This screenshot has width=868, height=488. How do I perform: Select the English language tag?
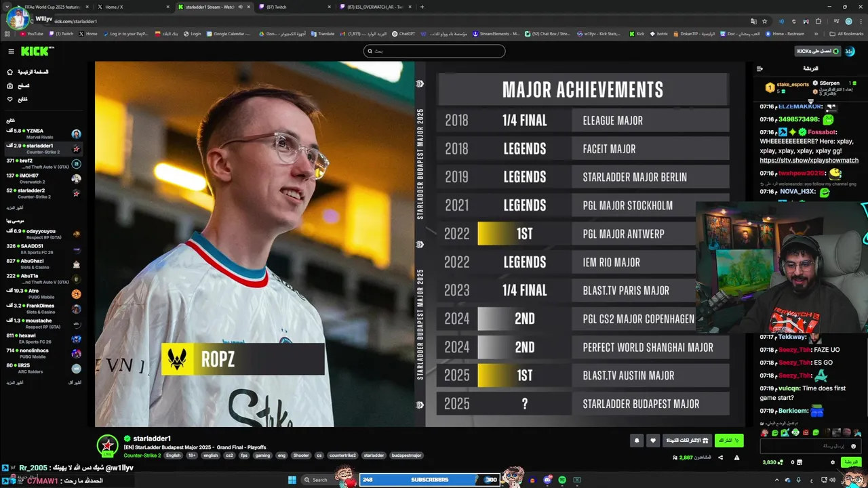tap(174, 455)
